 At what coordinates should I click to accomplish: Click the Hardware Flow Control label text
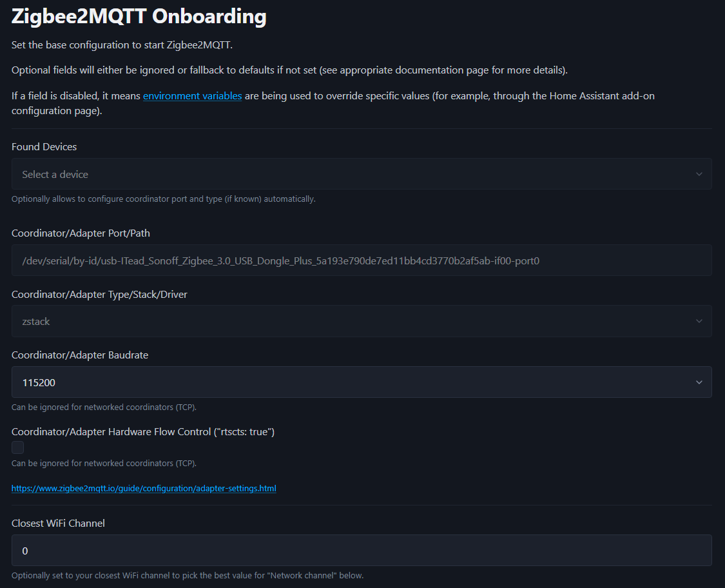(x=143, y=431)
